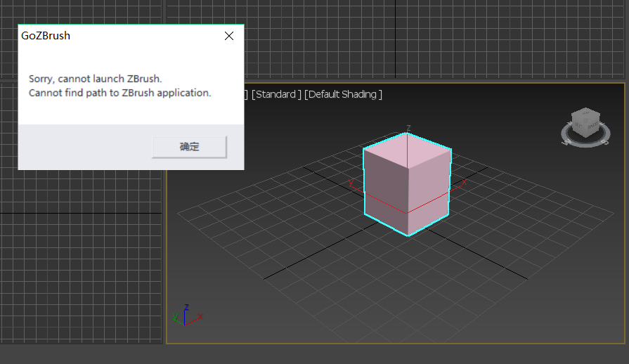The width and height of the screenshot is (629, 364).
Task: Click the world axis tripod icon
Action: pos(186,316)
